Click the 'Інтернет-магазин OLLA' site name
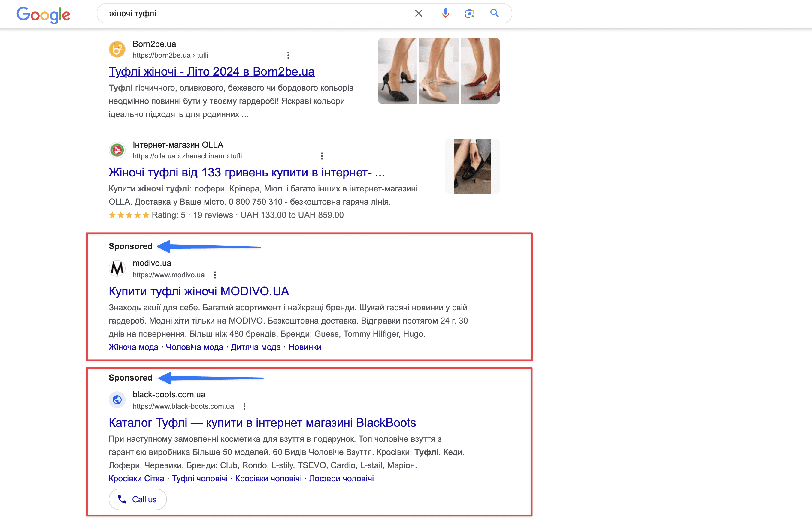The image size is (812, 521). 178,145
